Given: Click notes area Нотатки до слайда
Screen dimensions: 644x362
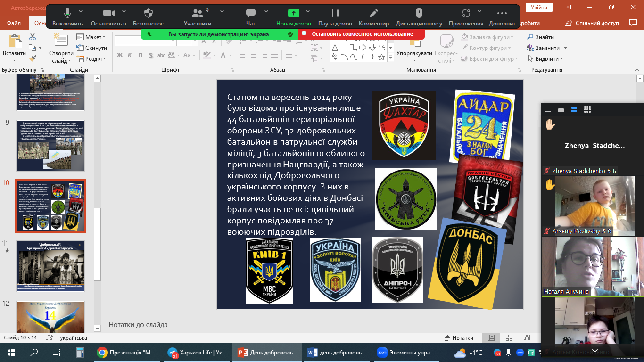Looking at the screenshot, I should pos(138,325).
